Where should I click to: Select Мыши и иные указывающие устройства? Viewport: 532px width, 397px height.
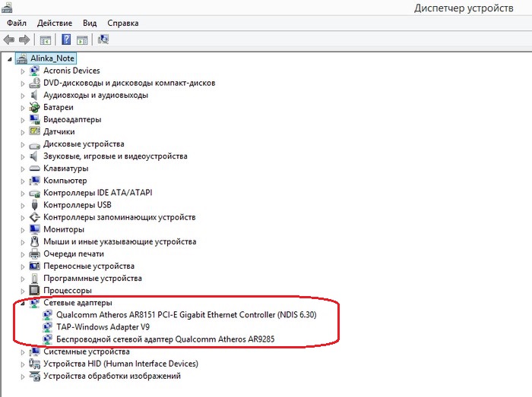coord(120,241)
